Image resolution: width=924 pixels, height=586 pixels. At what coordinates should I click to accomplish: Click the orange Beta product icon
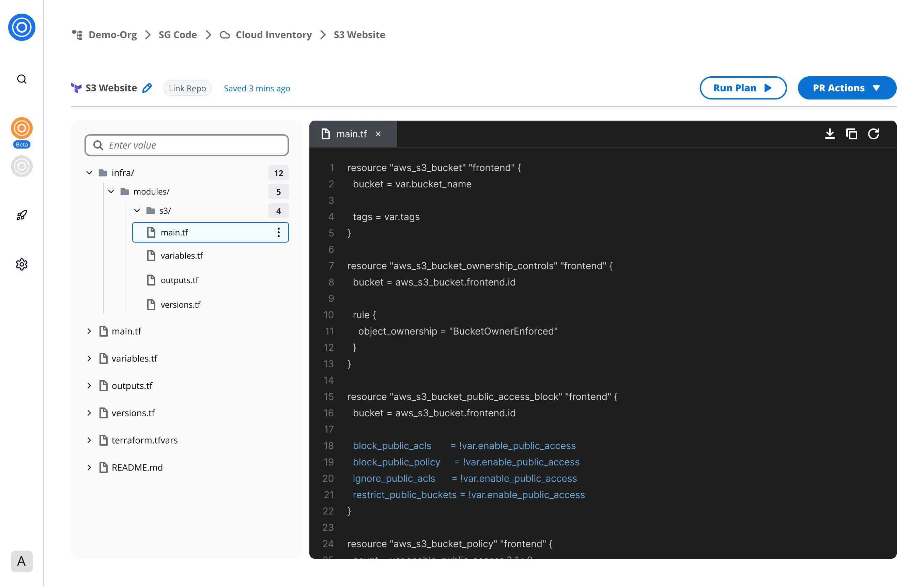pyautogui.click(x=22, y=128)
